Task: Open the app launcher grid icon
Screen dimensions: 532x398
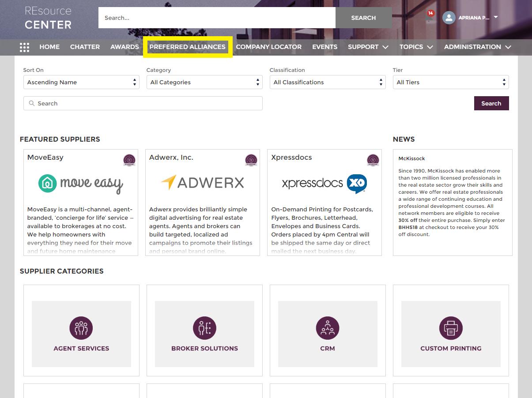Action: (x=25, y=47)
